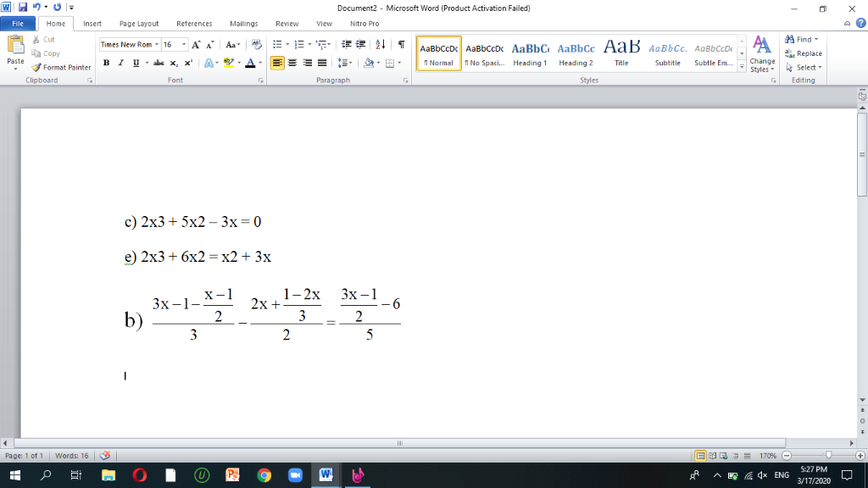
Task: Switch to Full Screen Reading view
Action: [712, 456]
